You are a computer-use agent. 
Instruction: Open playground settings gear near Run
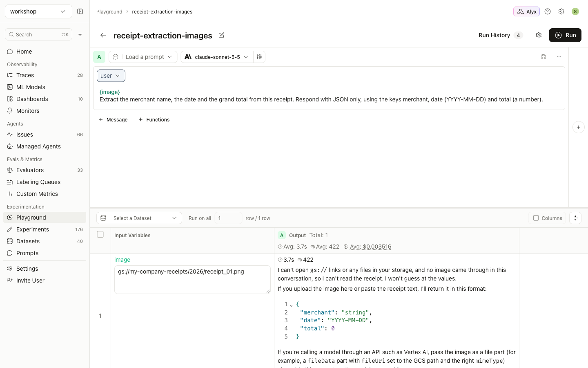[539, 35]
